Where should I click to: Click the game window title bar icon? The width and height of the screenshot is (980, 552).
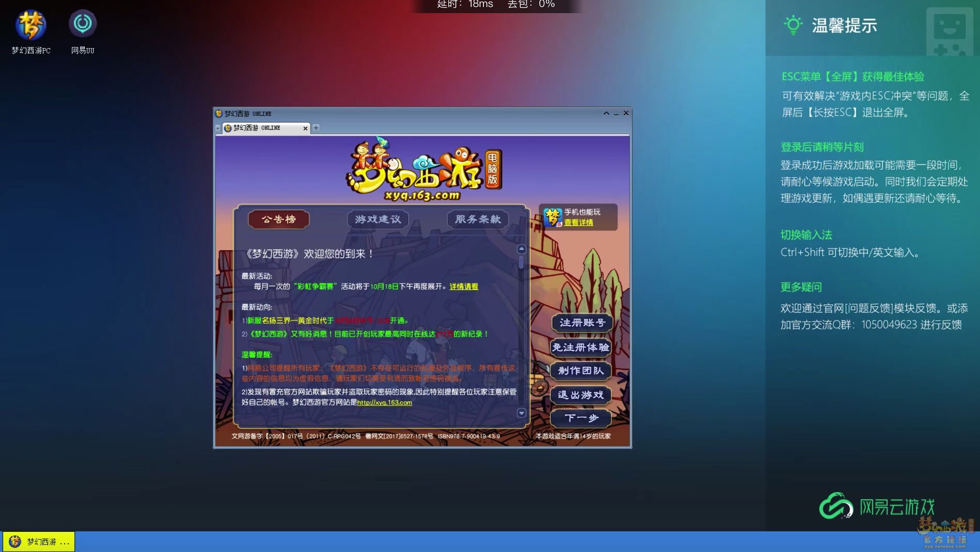[219, 114]
